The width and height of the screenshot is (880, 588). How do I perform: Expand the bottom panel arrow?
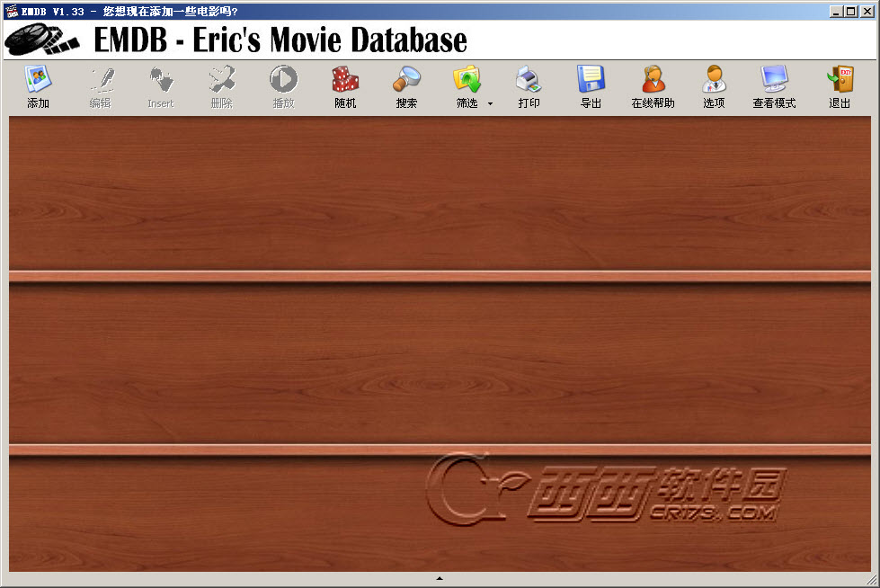coord(440,578)
